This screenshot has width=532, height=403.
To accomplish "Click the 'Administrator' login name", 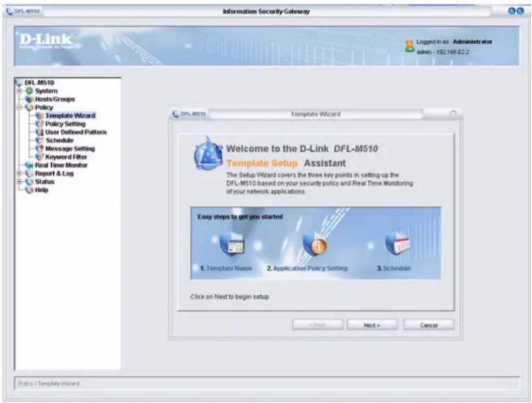I will point(472,42).
